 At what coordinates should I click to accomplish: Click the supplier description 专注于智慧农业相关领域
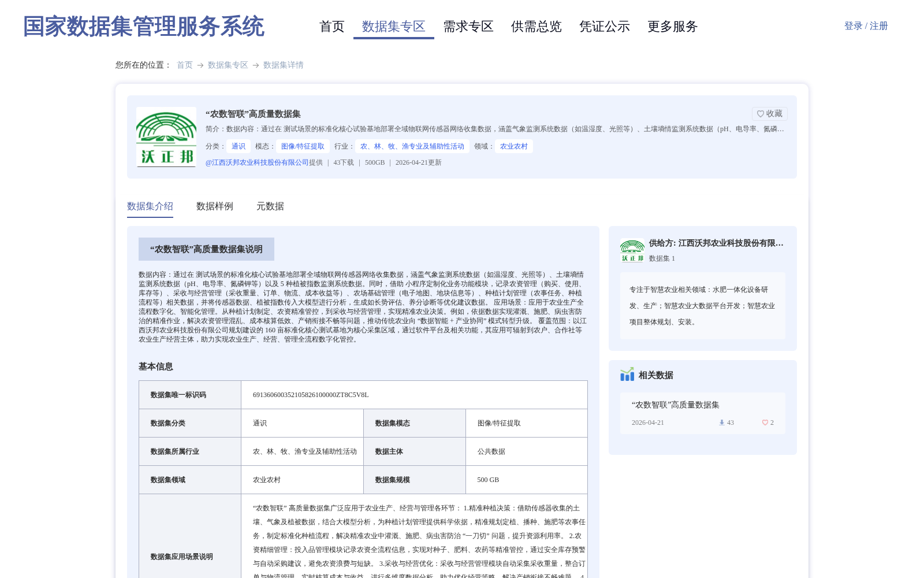(x=703, y=306)
